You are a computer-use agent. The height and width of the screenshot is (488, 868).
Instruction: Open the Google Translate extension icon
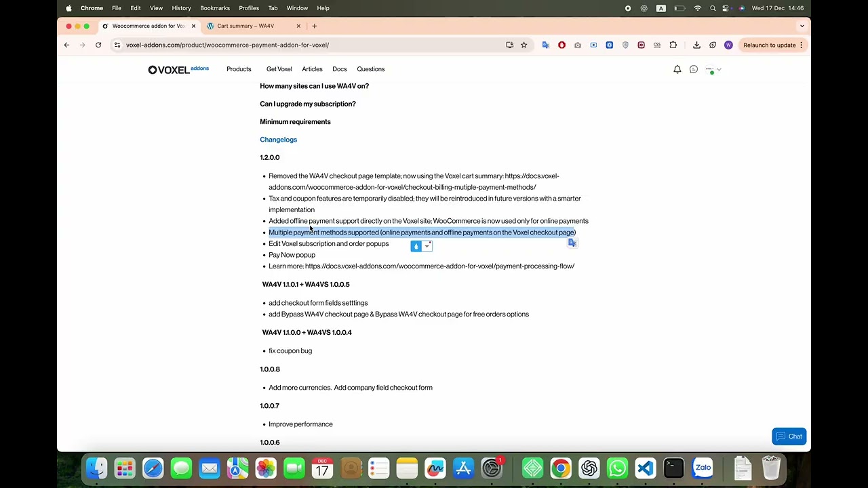coord(545,45)
